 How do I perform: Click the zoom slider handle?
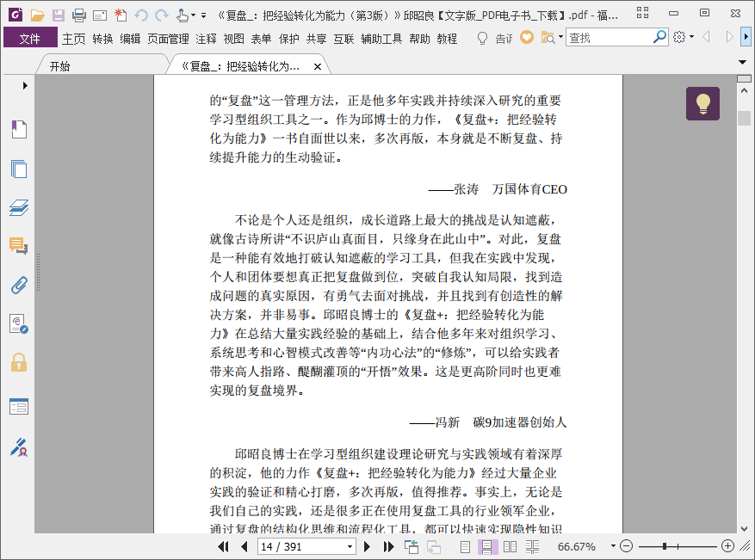665,546
